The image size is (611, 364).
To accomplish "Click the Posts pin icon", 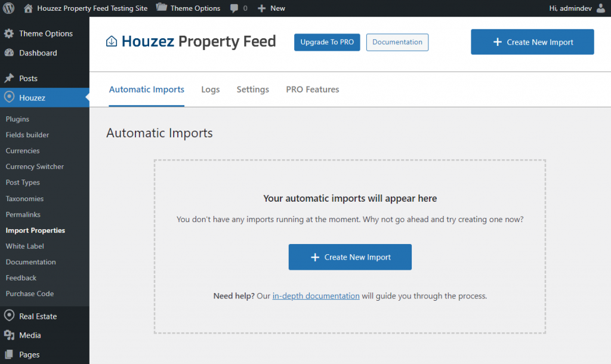I will (x=9, y=78).
